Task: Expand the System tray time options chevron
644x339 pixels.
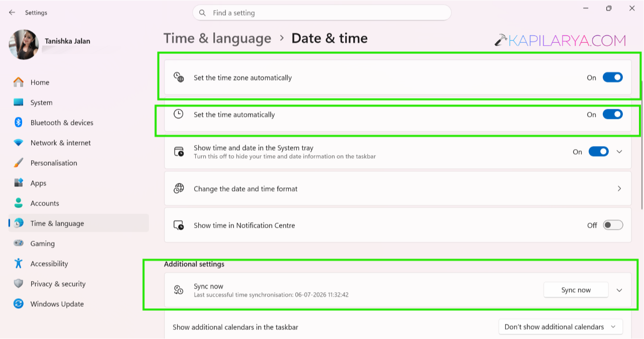Action: 619,152
